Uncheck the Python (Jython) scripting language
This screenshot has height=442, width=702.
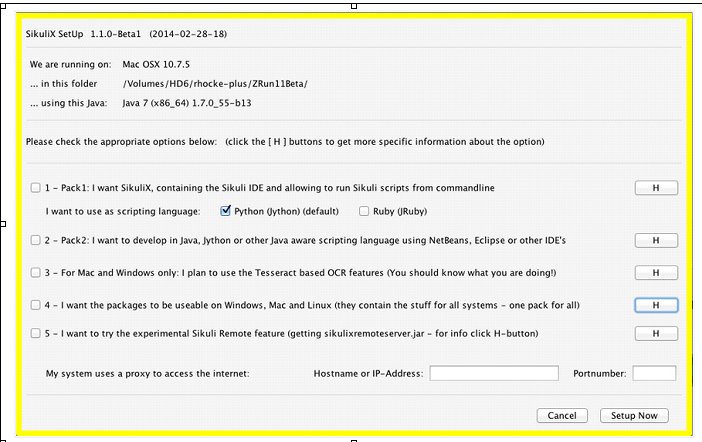[226, 211]
